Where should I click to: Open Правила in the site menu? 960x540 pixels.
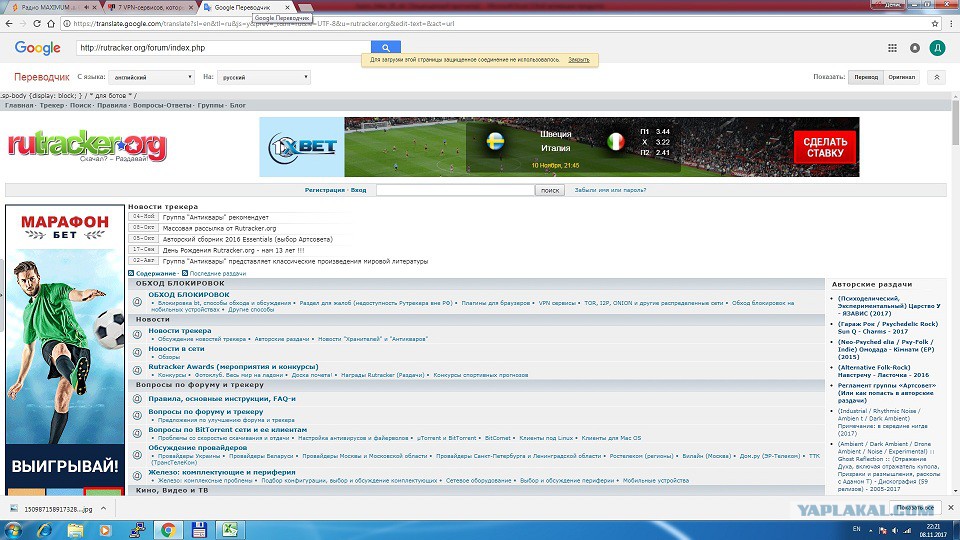pos(112,105)
